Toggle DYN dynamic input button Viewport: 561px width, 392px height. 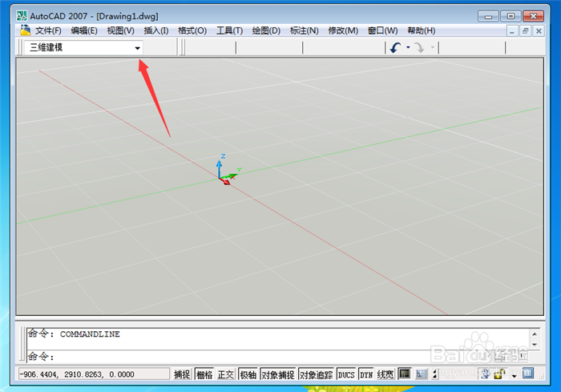pyautogui.click(x=366, y=374)
